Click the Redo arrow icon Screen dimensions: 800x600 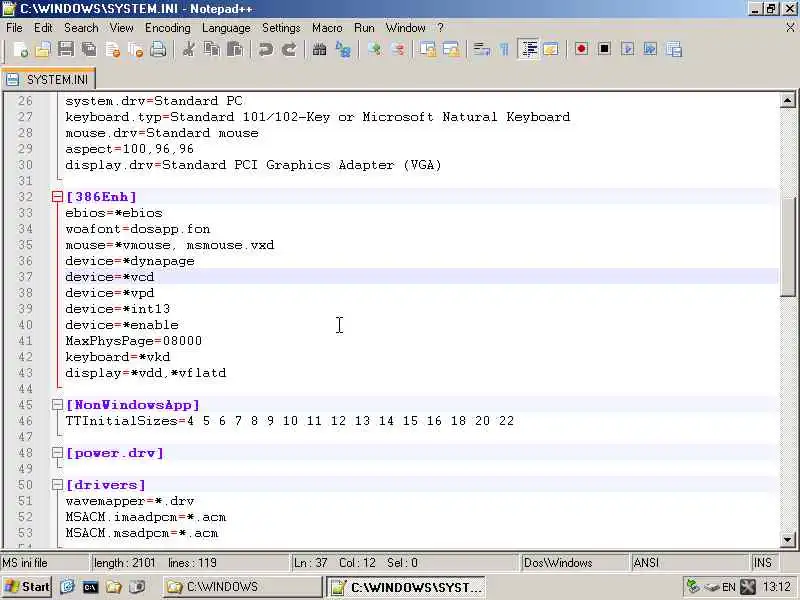coord(289,49)
